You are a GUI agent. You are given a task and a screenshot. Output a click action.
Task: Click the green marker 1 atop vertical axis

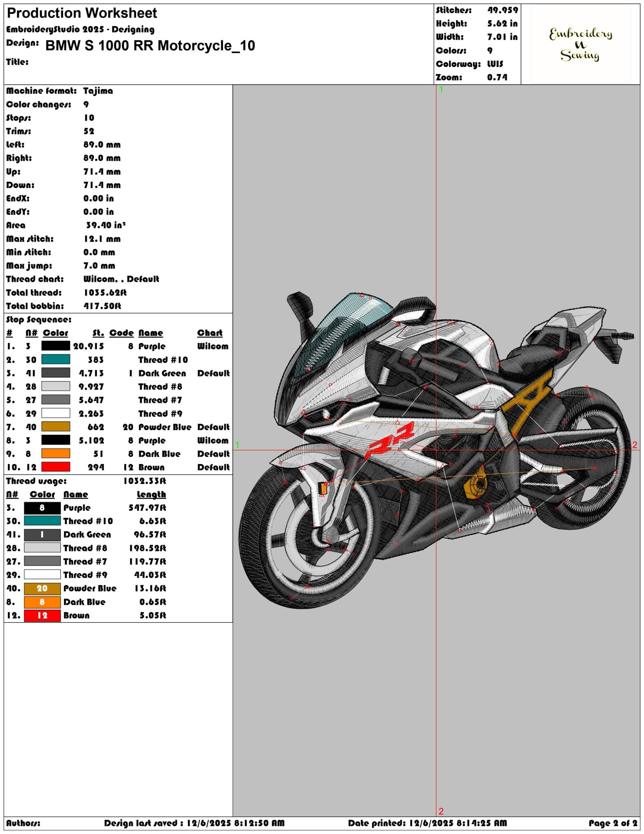click(441, 89)
